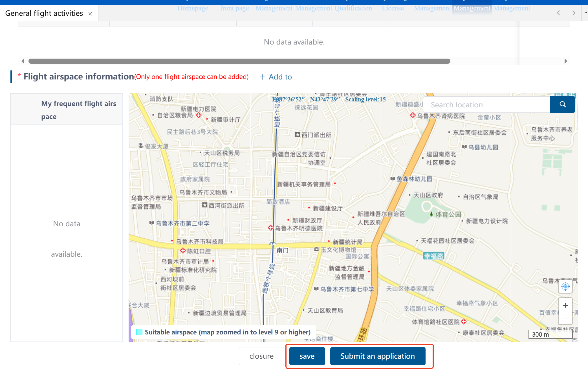This screenshot has width=588, height=375.
Task: Click 新疆边境贸易管理局 map label
Action: tap(220, 313)
